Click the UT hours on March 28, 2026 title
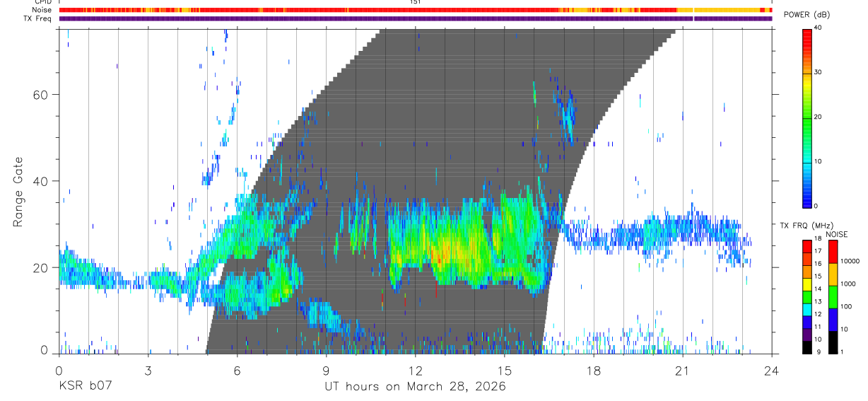Image resolution: width=868 pixels, height=401 pixels. click(415, 387)
